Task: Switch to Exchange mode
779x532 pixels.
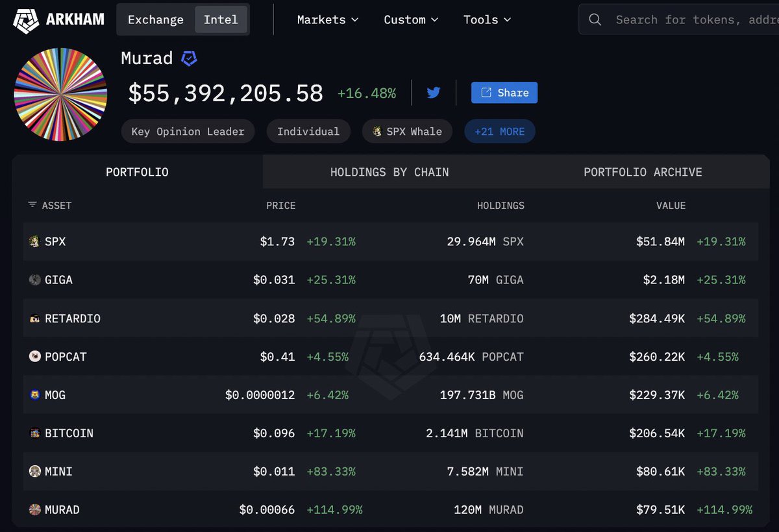Action: click(156, 19)
